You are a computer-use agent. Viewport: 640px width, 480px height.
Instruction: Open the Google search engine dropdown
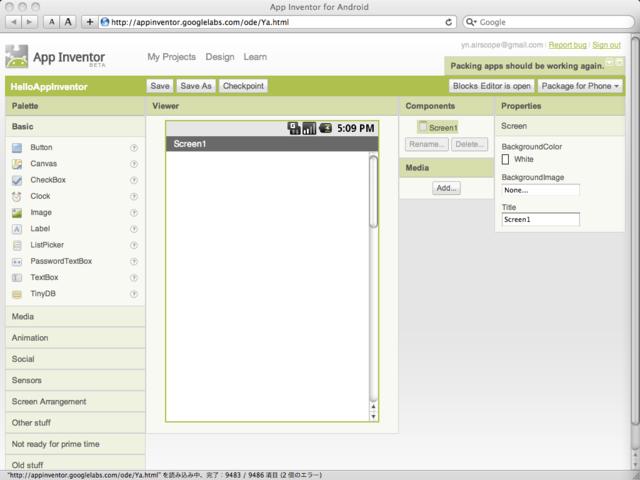click(471, 22)
